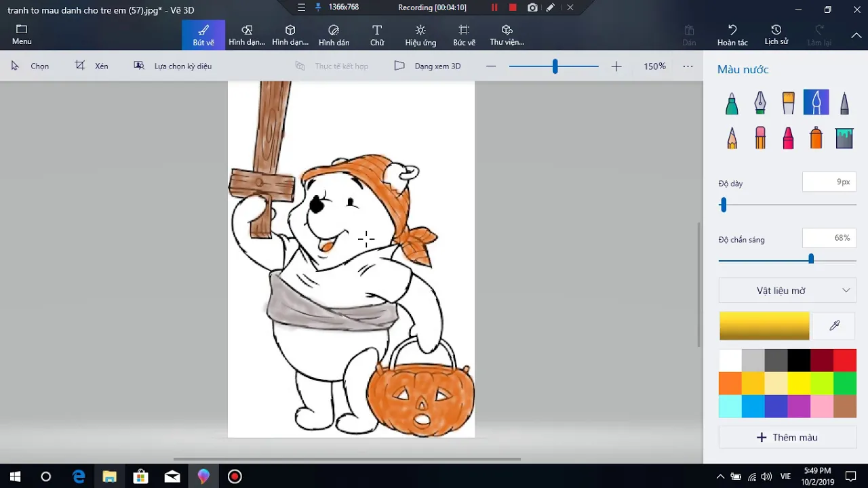Zoom in with the plus button
The image size is (868, 488).
pyautogui.click(x=616, y=66)
